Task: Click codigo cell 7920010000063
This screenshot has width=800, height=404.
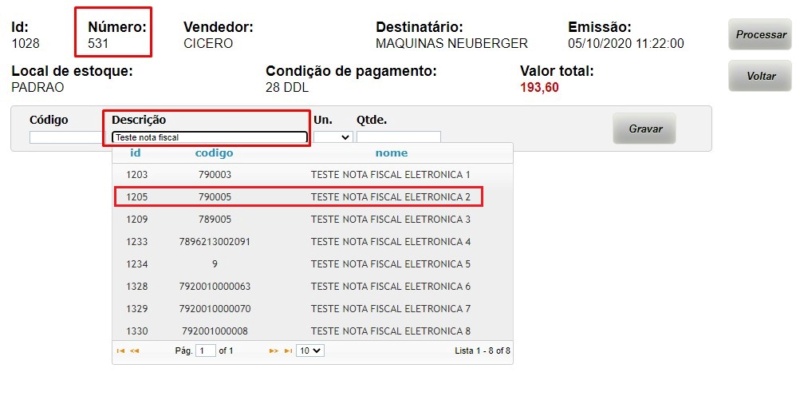Action: (215, 287)
